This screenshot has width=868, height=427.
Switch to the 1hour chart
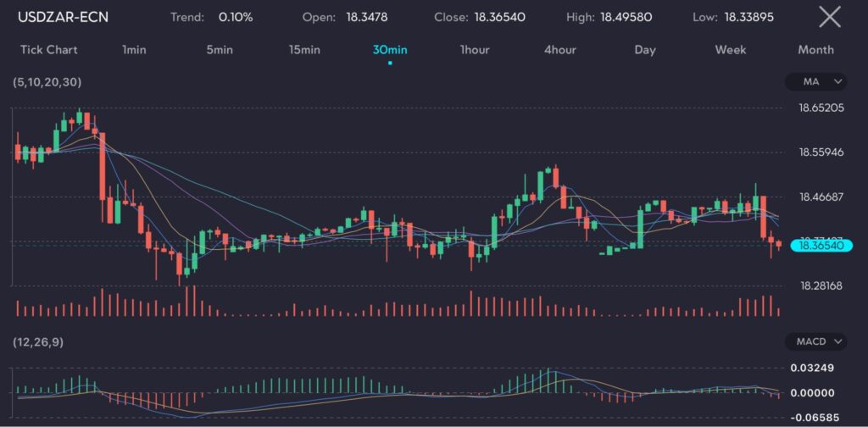point(475,49)
